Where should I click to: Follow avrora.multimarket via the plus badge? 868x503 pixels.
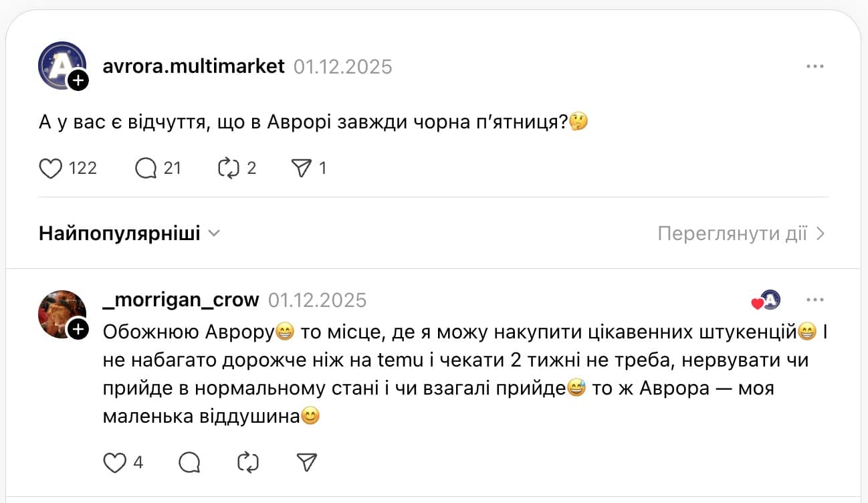tap(78, 80)
